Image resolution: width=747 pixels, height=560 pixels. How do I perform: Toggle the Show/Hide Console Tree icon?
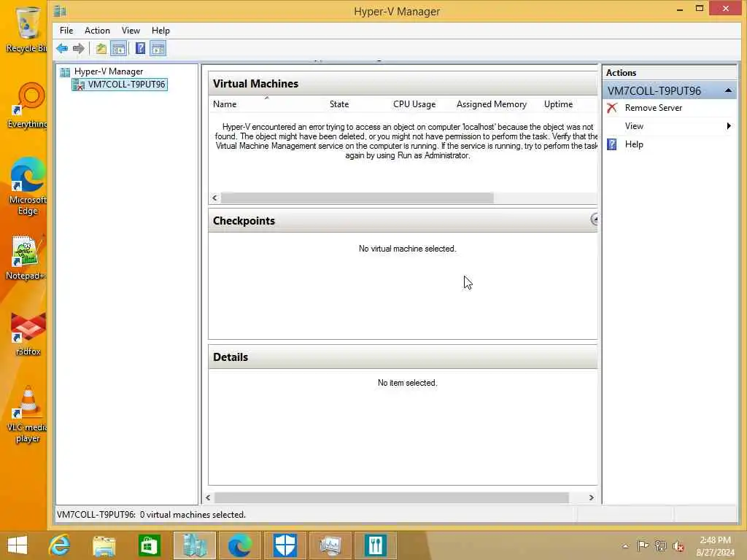click(119, 49)
